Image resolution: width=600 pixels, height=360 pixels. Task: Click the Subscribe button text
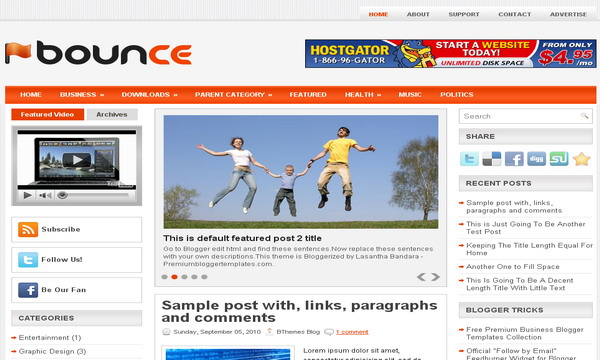click(x=61, y=229)
